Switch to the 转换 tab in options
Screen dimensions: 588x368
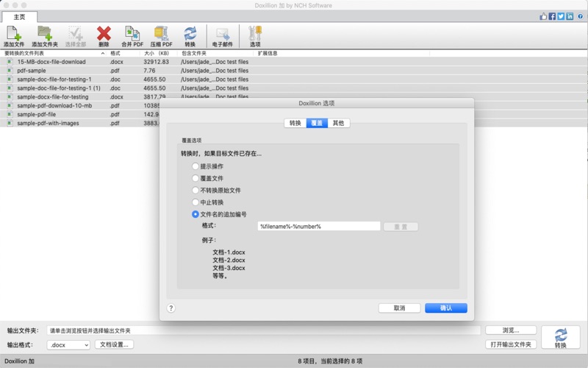click(x=295, y=123)
